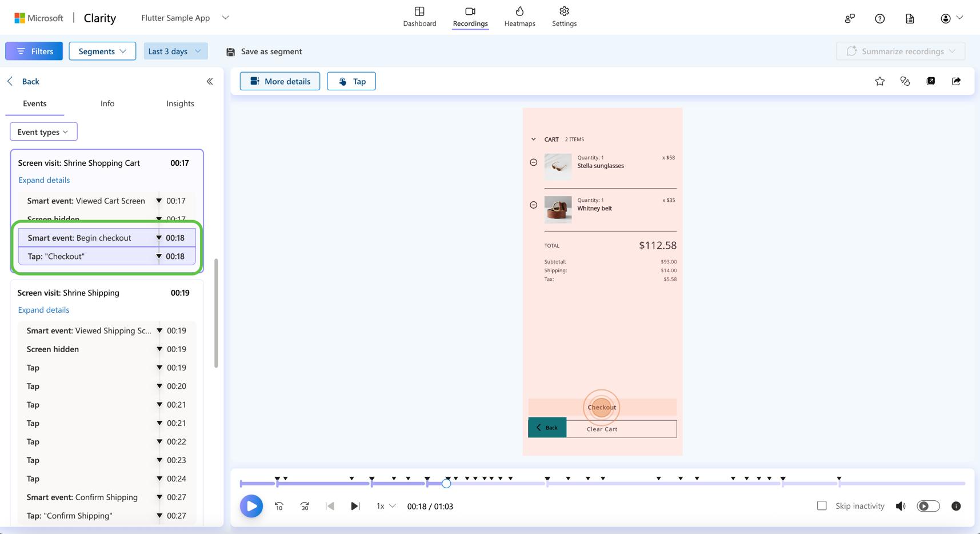Open the help question mark icon
Screen dimensions: 980x534
click(880, 18)
